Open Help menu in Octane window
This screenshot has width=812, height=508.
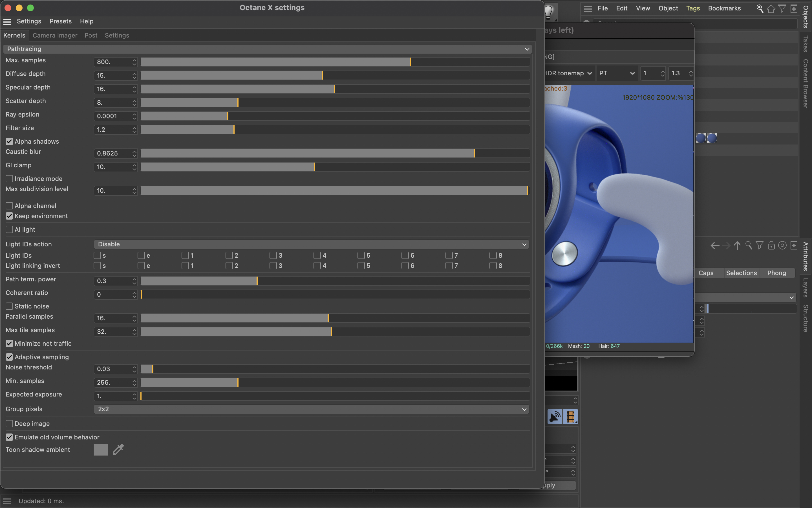point(87,21)
